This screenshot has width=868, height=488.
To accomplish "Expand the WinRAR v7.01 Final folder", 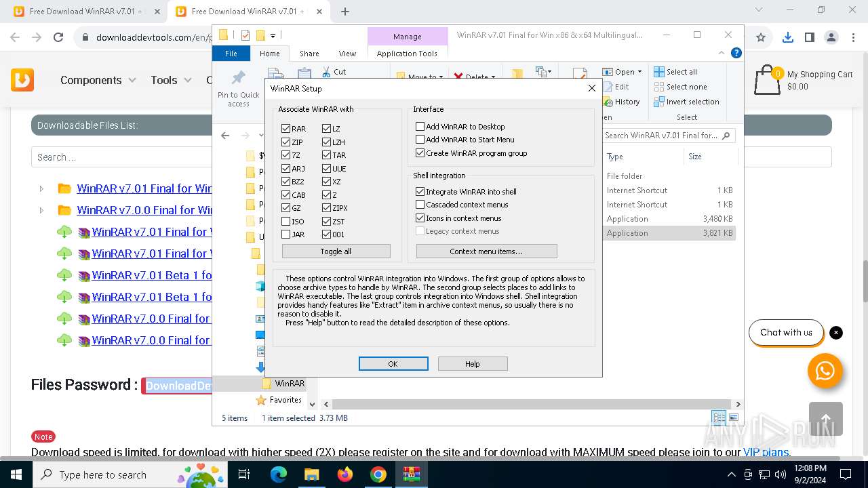I will 41,189.
